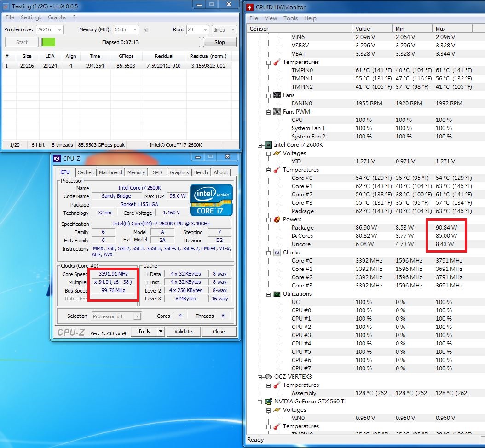Image resolution: width=485 pixels, height=448 pixels.
Task: Click the CPU-Z title bar app icon
Action: [57, 159]
